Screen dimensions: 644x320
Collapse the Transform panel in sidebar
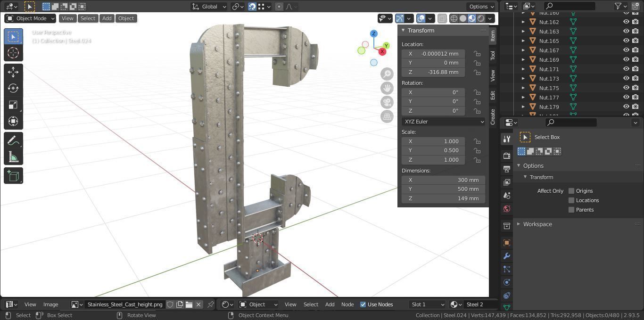(x=403, y=30)
